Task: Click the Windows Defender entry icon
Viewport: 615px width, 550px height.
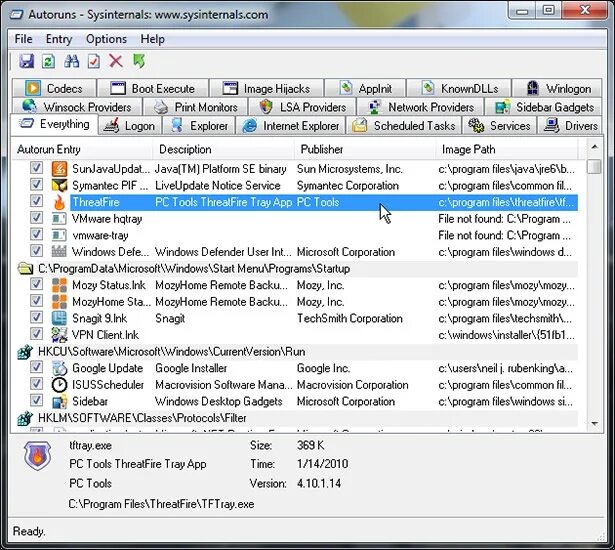Action: 59,251
